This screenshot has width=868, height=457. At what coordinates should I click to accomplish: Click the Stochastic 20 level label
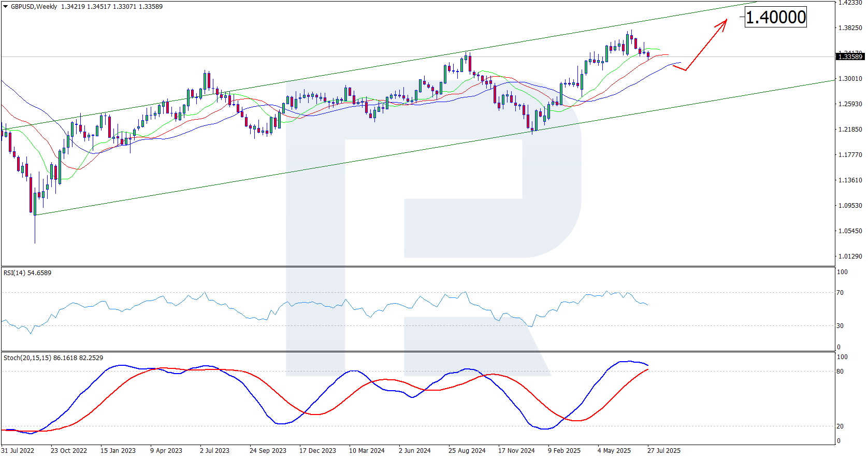click(x=840, y=426)
